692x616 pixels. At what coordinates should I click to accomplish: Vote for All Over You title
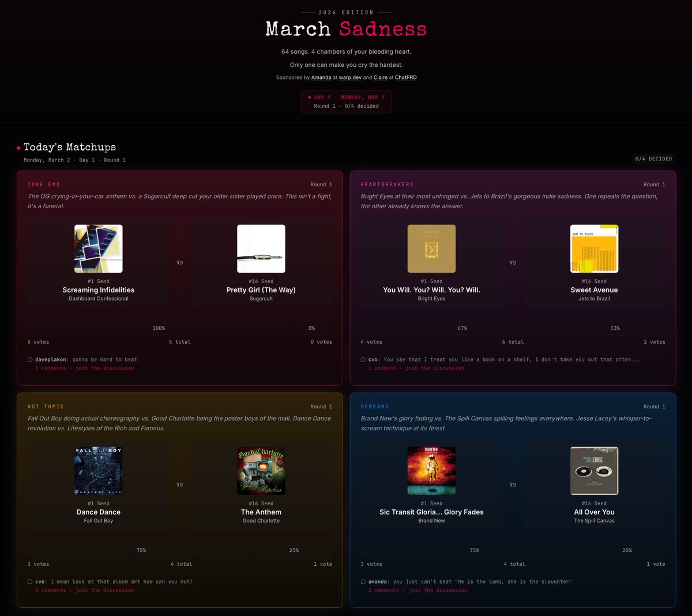(x=594, y=512)
